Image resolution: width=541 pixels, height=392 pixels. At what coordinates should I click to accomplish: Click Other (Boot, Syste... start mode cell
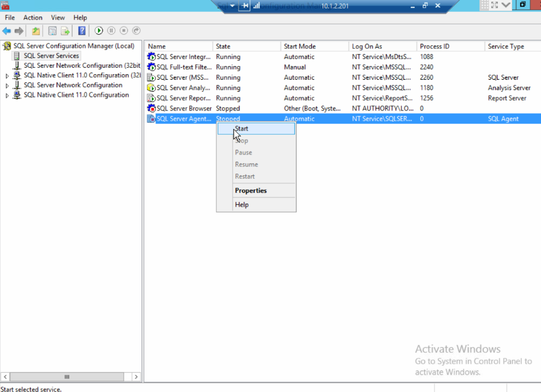pyautogui.click(x=312, y=108)
